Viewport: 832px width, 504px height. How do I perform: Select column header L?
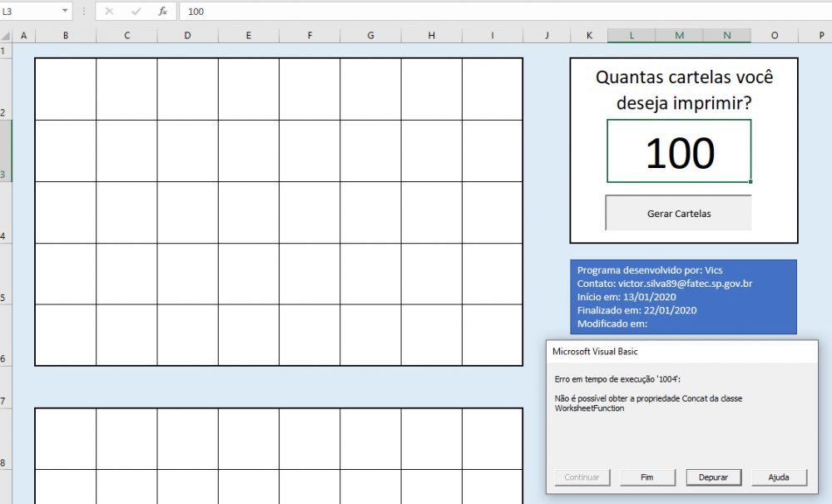pos(631,36)
